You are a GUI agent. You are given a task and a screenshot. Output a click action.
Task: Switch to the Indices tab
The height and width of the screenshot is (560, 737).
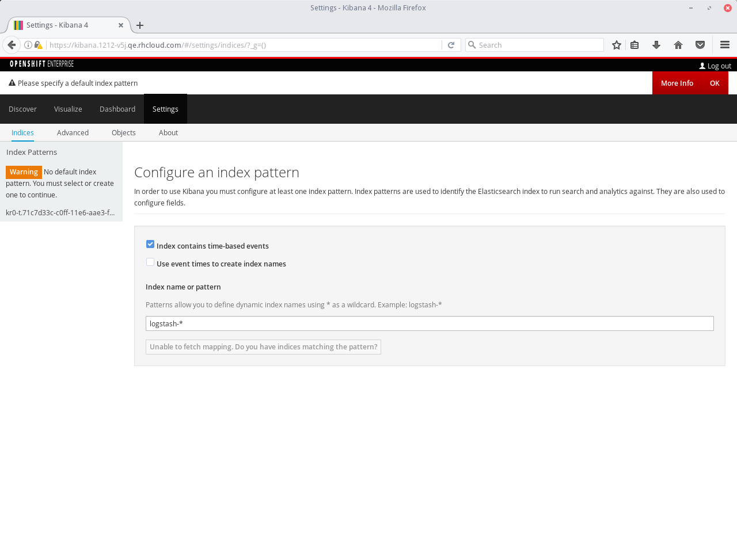coord(22,132)
